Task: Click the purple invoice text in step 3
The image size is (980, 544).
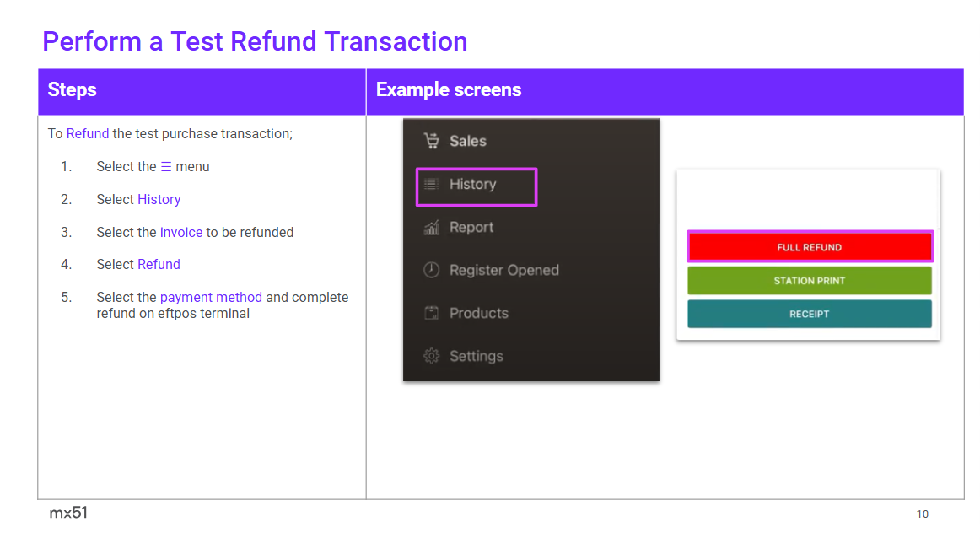Action: point(181,232)
